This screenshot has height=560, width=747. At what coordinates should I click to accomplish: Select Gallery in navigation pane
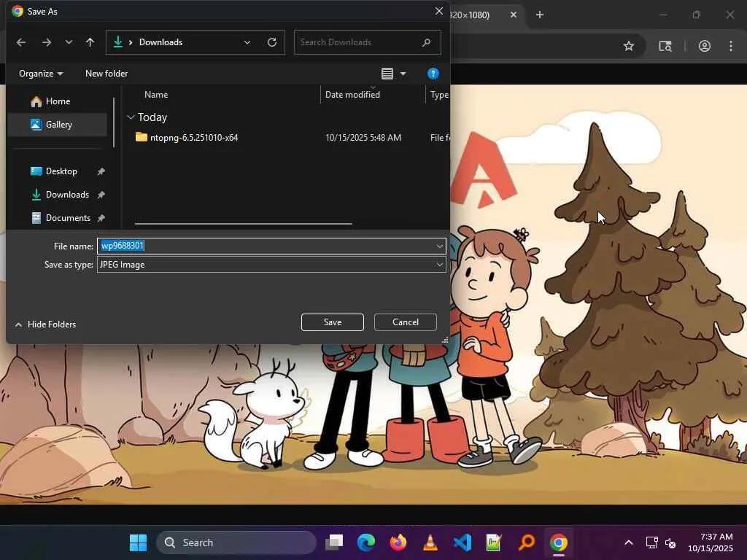58,125
